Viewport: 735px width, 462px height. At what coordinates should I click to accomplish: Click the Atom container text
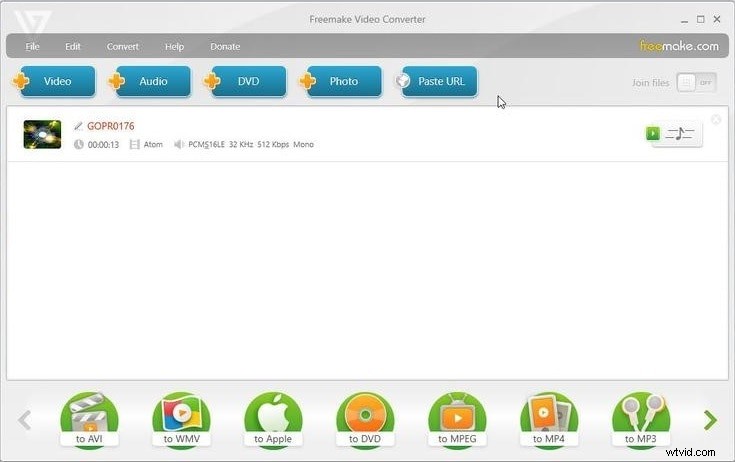coord(153,144)
